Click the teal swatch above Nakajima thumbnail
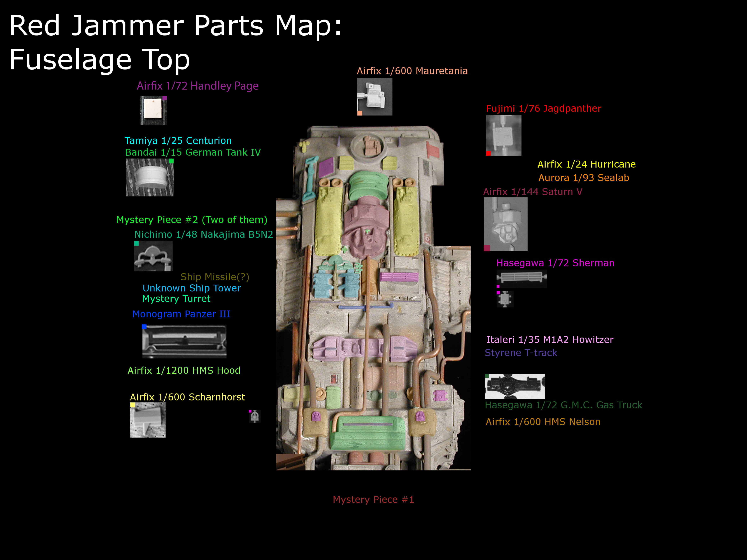This screenshot has width=747, height=560. point(136,243)
